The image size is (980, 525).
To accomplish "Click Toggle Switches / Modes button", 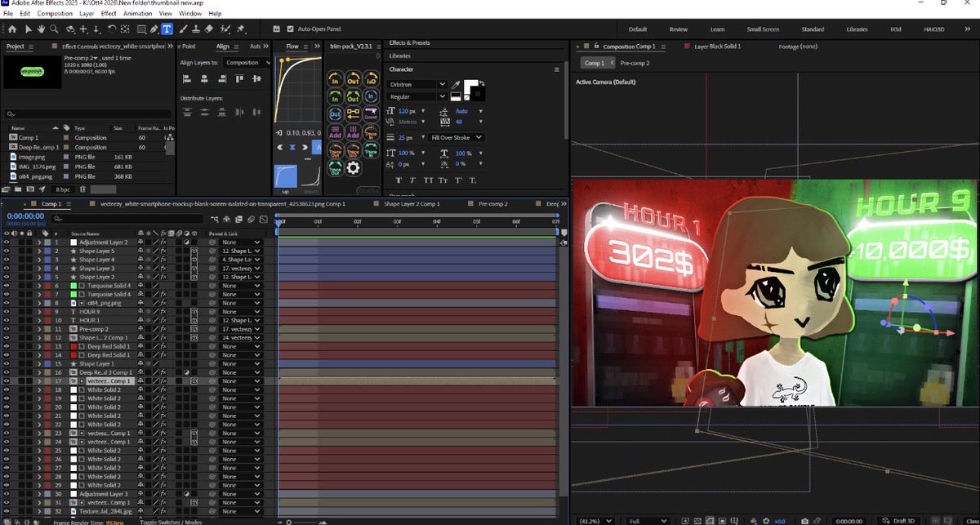I will (x=171, y=522).
